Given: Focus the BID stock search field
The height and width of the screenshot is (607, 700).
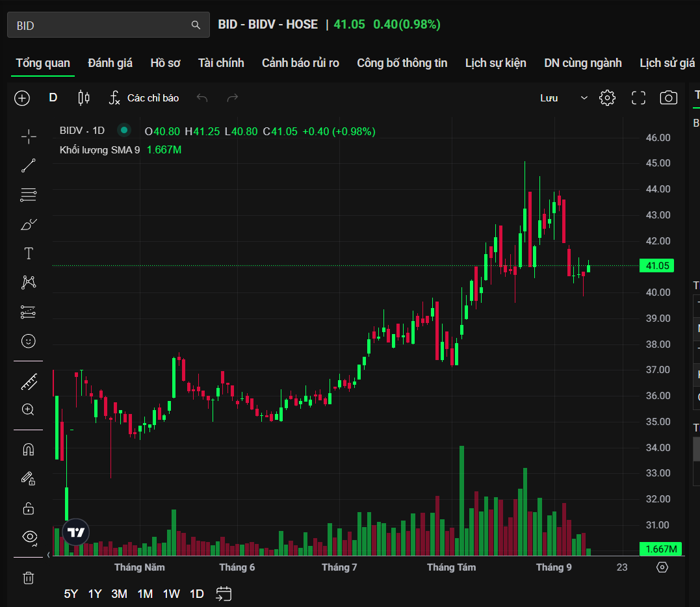Looking at the screenshot, I should pos(109,25).
